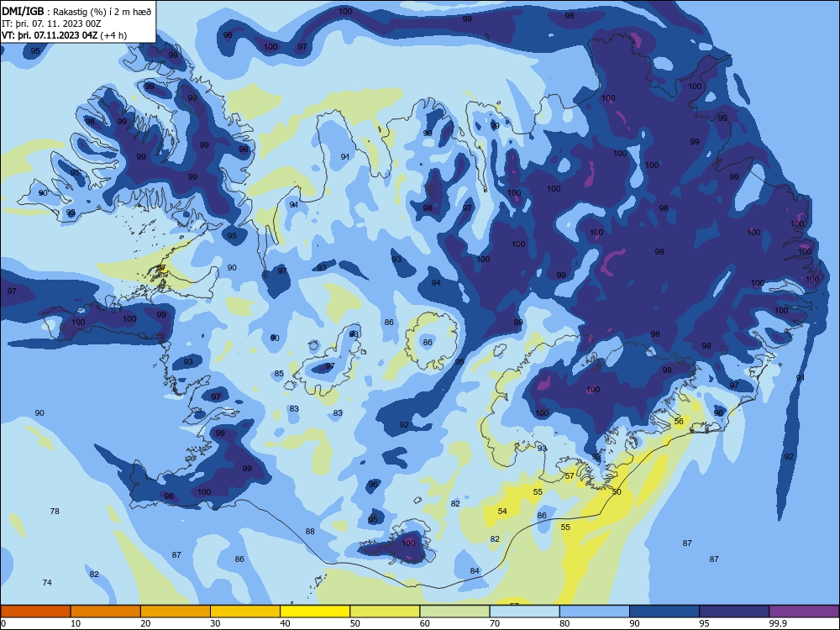Click the humidity value '54' on the map

[x=502, y=511]
